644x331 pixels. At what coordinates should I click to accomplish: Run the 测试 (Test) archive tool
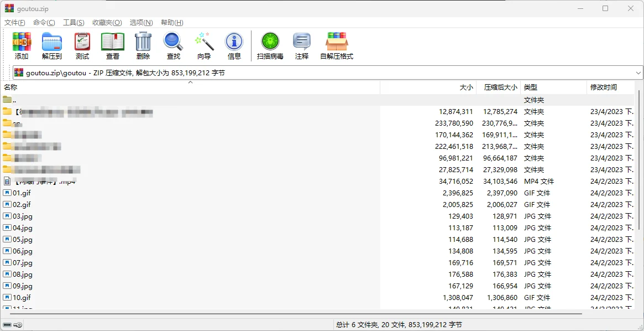point(82,45)
